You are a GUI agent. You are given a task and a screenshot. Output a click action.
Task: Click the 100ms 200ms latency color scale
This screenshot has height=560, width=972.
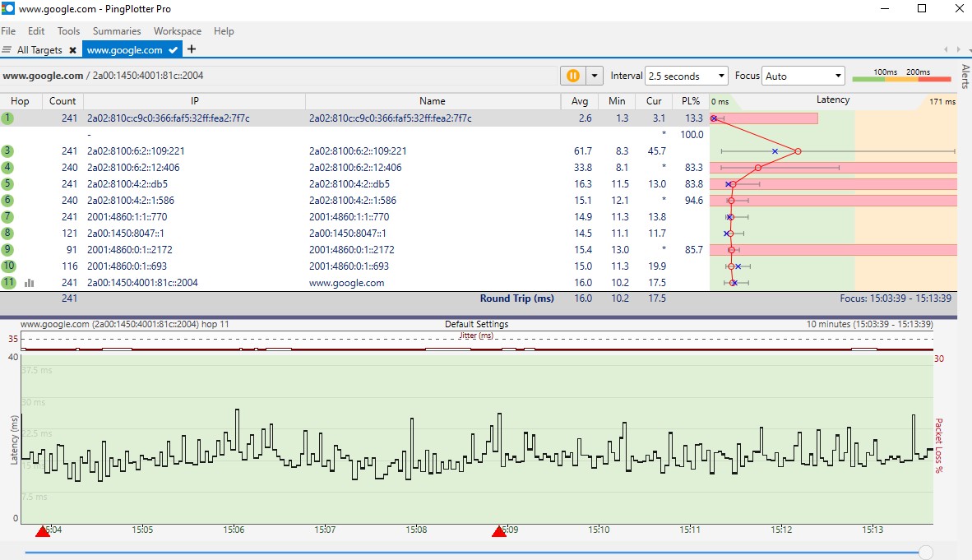(x=902, y=76)
